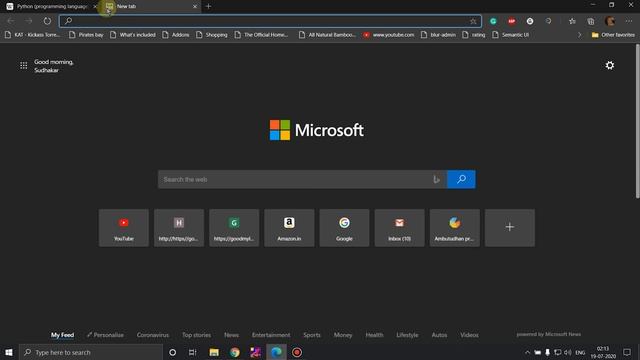Add page to favorites with star icon
Viewport: 640px width, 360px height.
coord(473,21)
